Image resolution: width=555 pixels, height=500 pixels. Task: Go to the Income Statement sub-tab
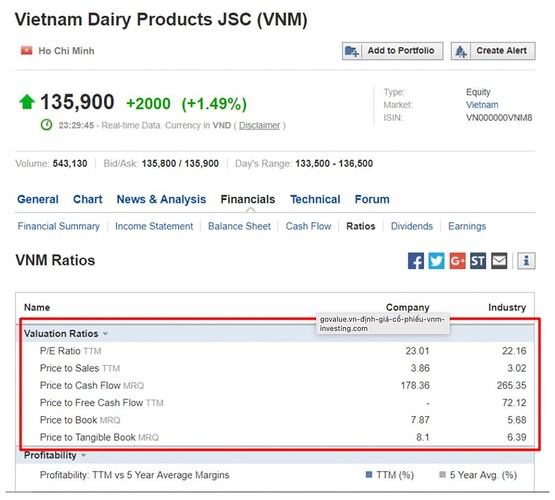pyautogui.click(x=154, y=226)
